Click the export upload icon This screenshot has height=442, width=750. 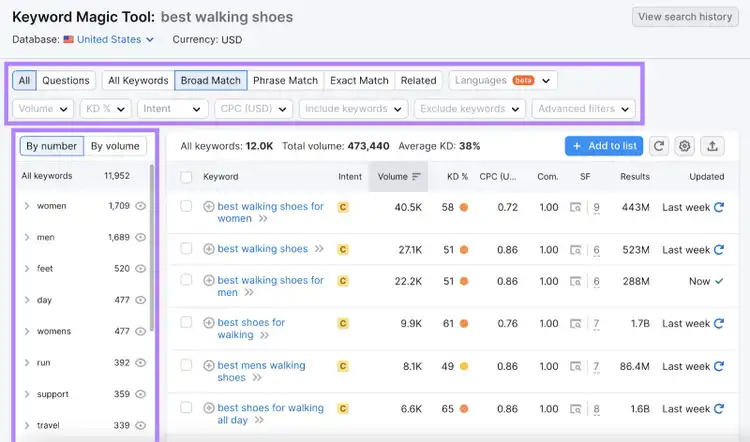click(712, 146)
